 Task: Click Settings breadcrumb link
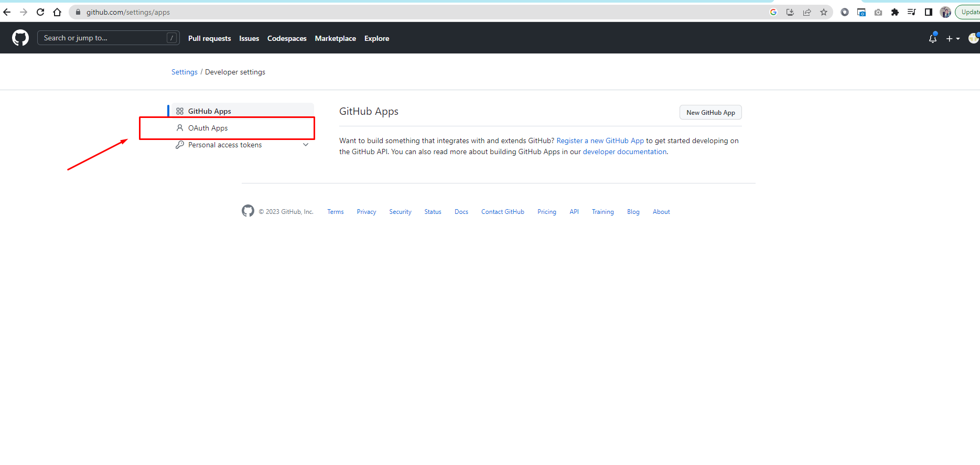(x=185, y=72)
